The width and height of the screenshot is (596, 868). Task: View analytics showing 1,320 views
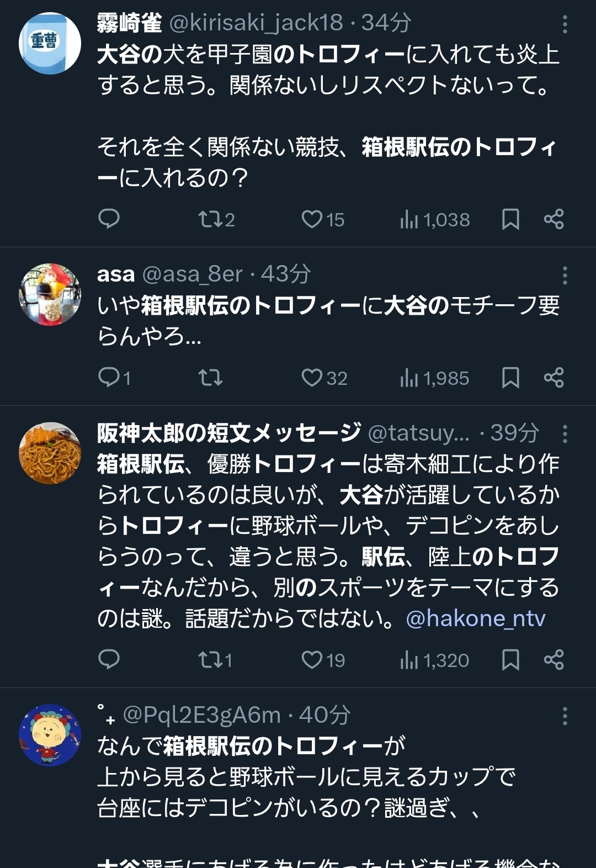pyautogui.click(x=435, y=660)
